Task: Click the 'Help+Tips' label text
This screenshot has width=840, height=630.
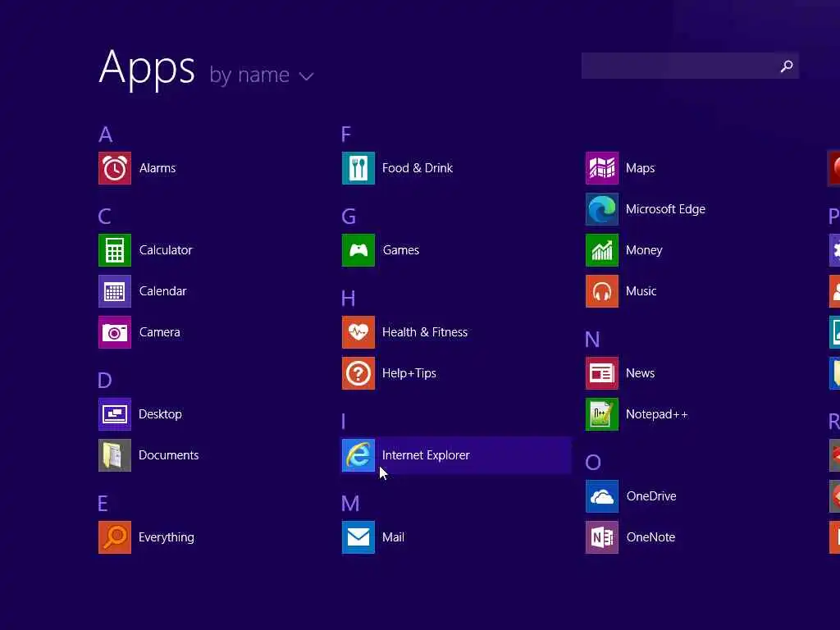Action: point(409,373)
